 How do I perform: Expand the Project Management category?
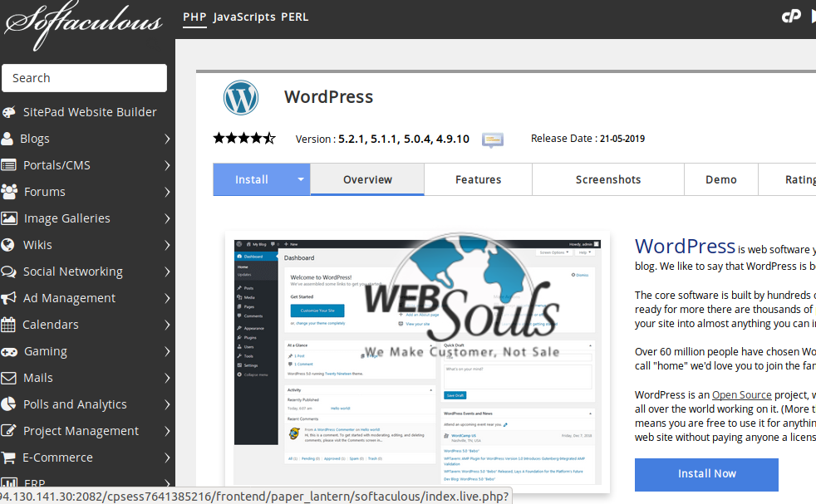pyautogui.click(x=167, y=431)
